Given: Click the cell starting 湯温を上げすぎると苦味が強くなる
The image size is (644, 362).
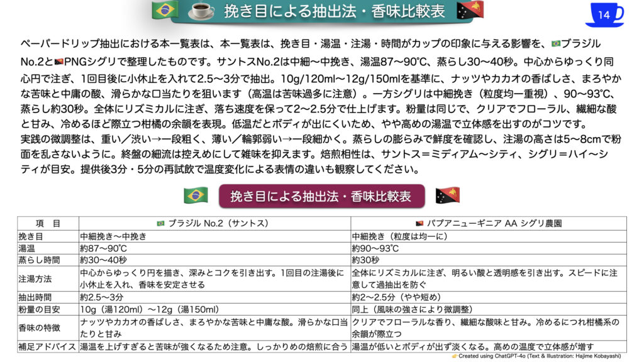Looking at the screenshot, I should (x=215, y=347).
